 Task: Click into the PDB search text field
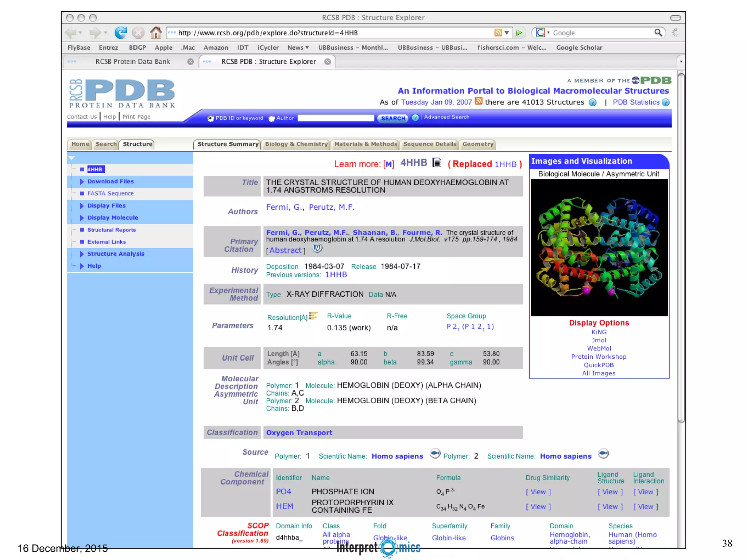click(x=336, y=118)
